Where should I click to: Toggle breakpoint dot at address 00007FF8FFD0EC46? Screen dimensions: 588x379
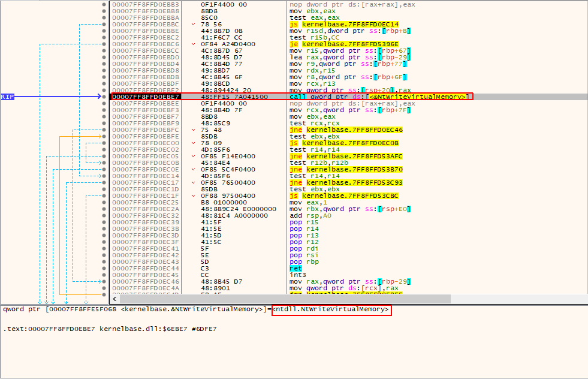pos(104,281)
